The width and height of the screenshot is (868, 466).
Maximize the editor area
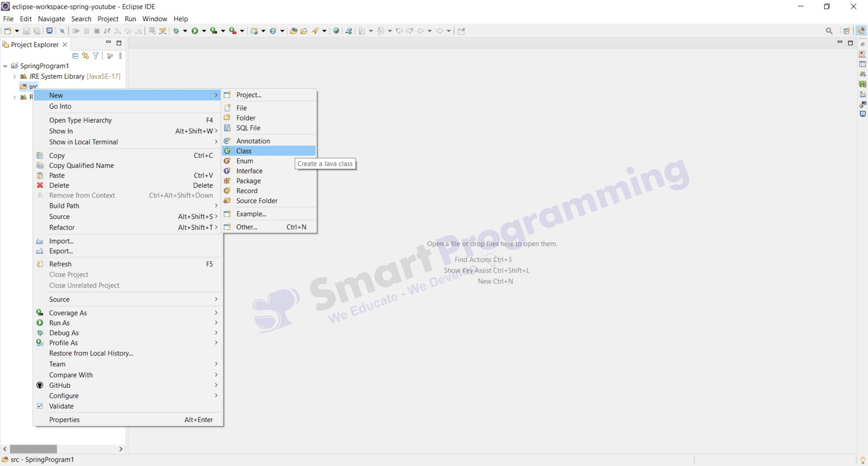point(850,43)
